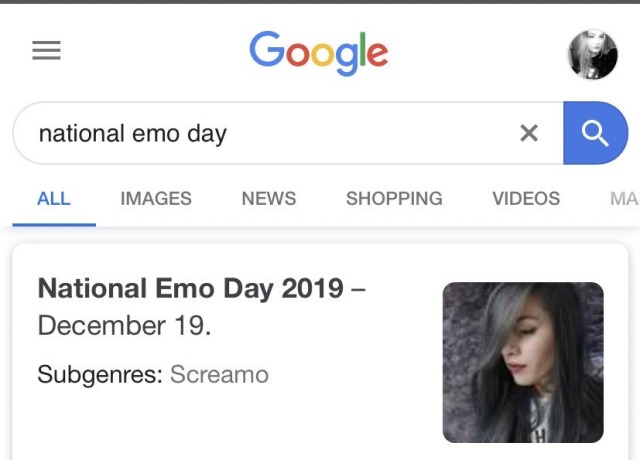Open the SHOPPING tab

(394, 199)
